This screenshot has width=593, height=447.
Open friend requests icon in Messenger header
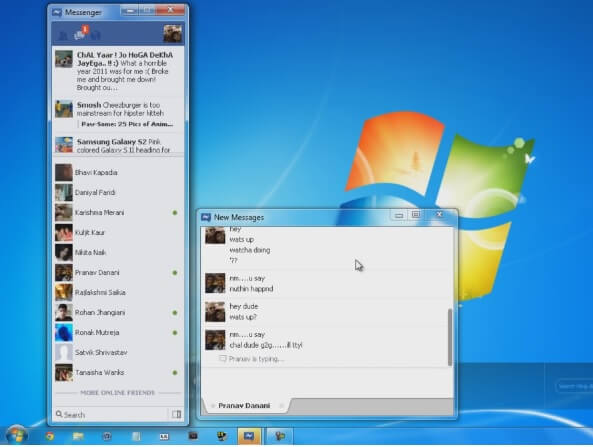(x=62, y=36)
